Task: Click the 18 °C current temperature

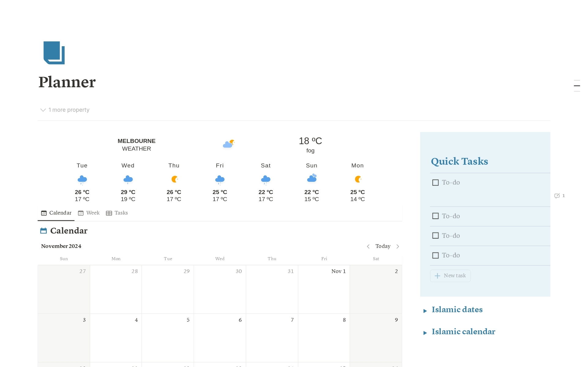Action: click(310, 141)
